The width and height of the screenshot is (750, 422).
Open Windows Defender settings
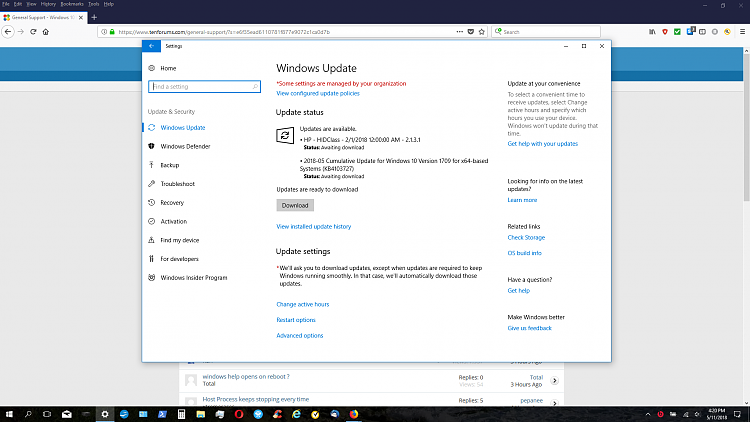(x=185, y=146)
